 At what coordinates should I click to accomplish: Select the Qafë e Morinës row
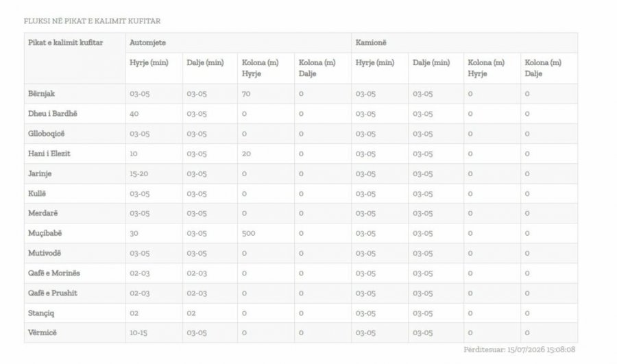point(301,273)
